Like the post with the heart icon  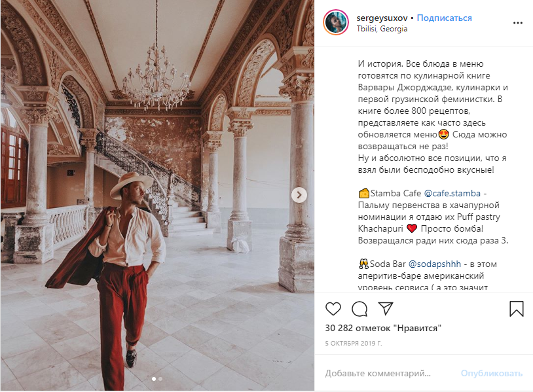pyautogui.click(x=333, y=309)
